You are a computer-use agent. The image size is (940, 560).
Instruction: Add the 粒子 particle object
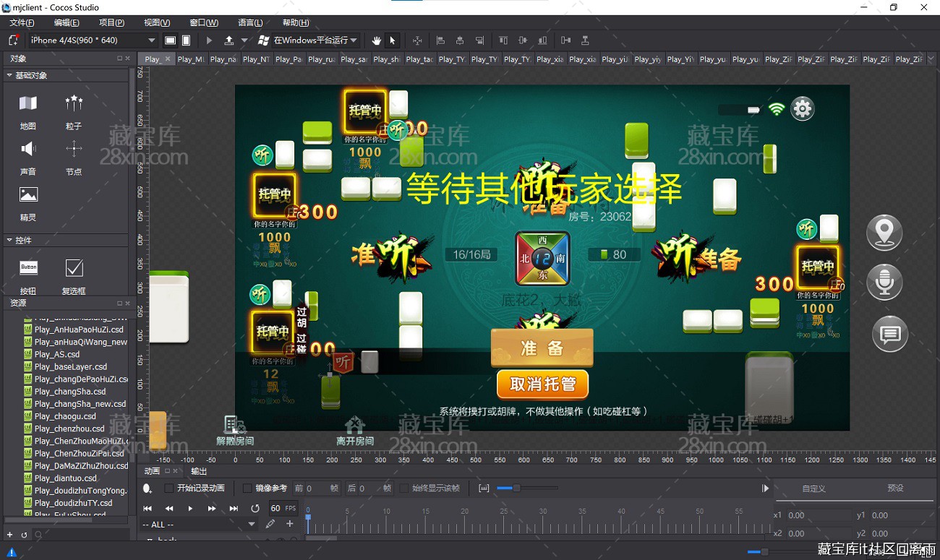pyautogui.click(x=74, y=104)
